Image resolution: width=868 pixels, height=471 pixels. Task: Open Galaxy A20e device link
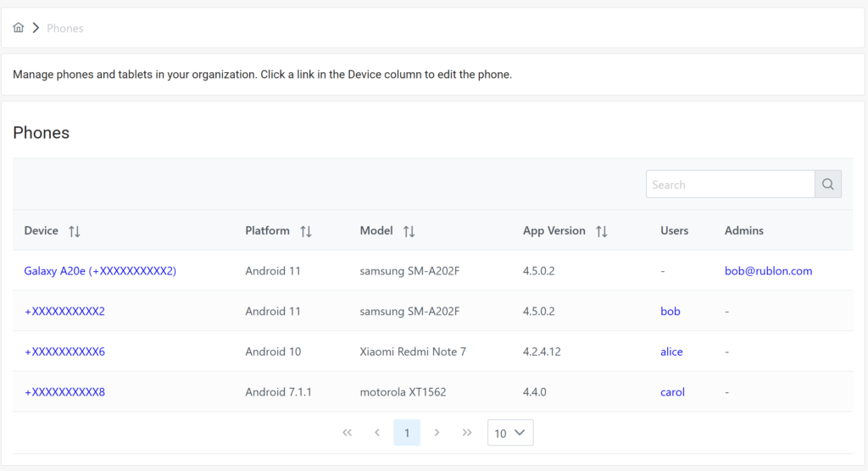coord(100,271)
